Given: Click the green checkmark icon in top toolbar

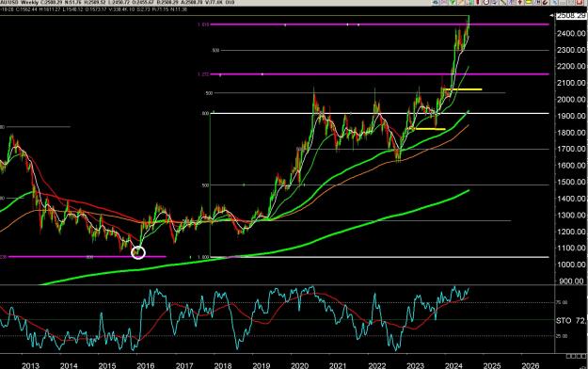Looking at the screenshot, I should click(453, 2).
